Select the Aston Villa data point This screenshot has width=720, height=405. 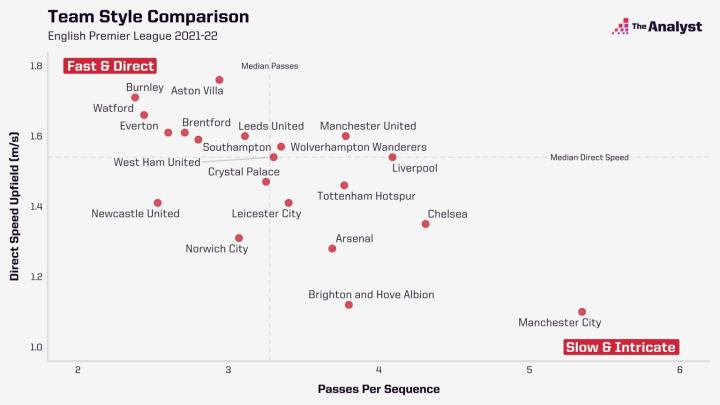pyautogui.click(x=219, y=80)
